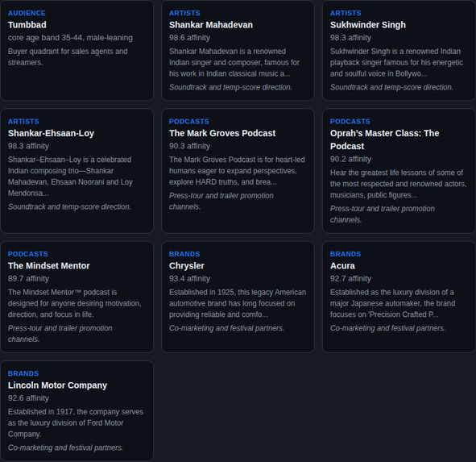Click PODCASTS label above The Mindset Mentor

coord(27,254)
